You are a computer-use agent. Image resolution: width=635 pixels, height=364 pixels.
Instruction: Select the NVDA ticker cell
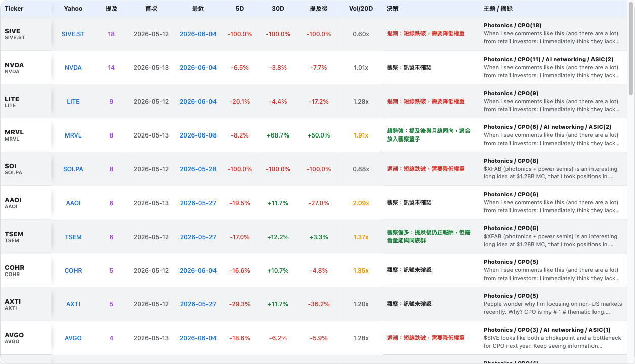[26, 68]
